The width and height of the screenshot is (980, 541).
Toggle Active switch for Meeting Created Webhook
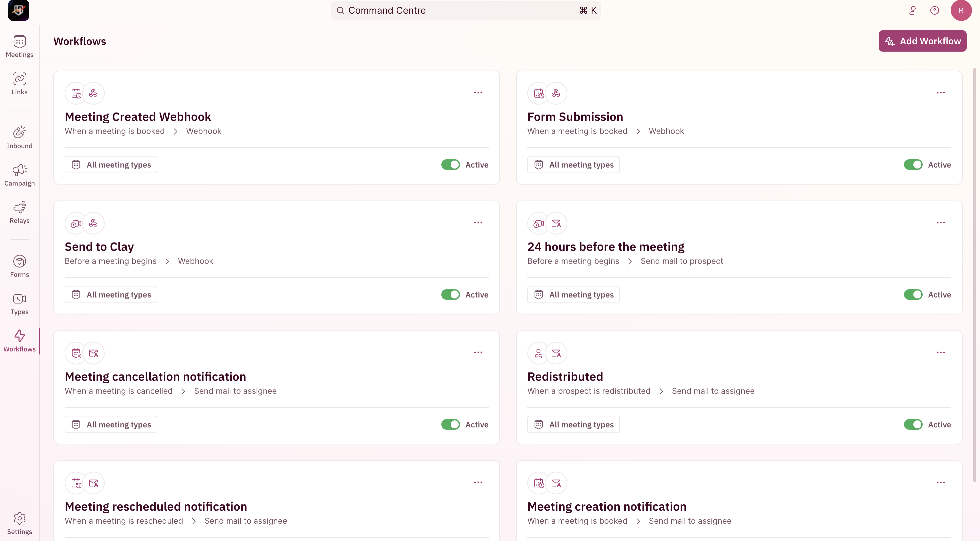pyautogui.click(x=450, y=165)
